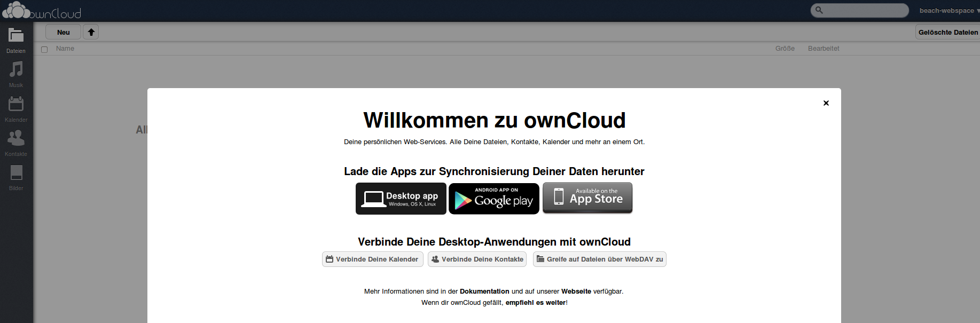The height and width of the screenshot is (323, 980).
Task: Follow the Dokumentation link
Action: tap(484, 292)
